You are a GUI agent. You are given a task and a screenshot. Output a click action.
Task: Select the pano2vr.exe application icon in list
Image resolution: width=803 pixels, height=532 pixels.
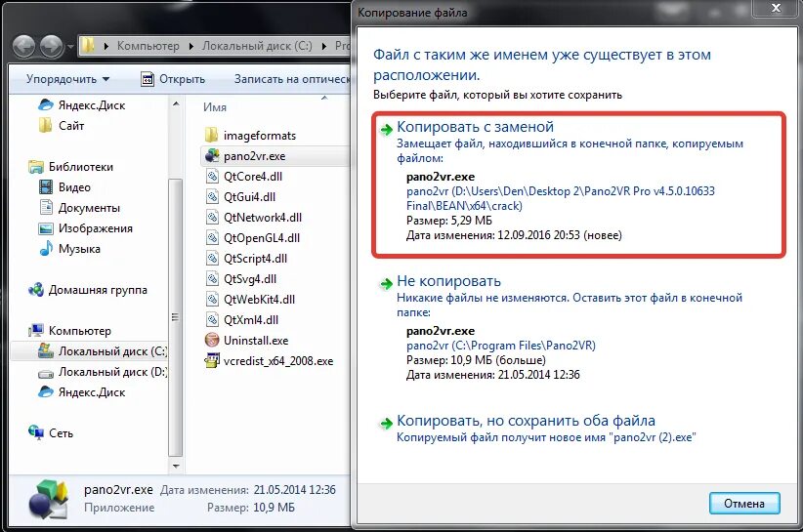pos(212,156)
